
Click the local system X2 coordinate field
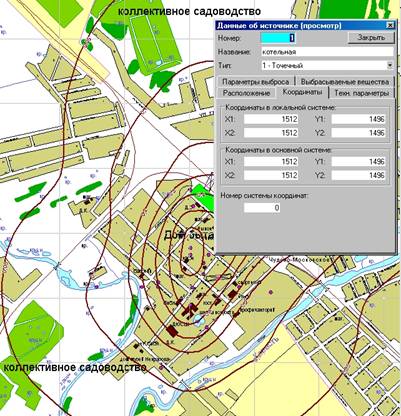pyautogui.click(x=271, y=133)
